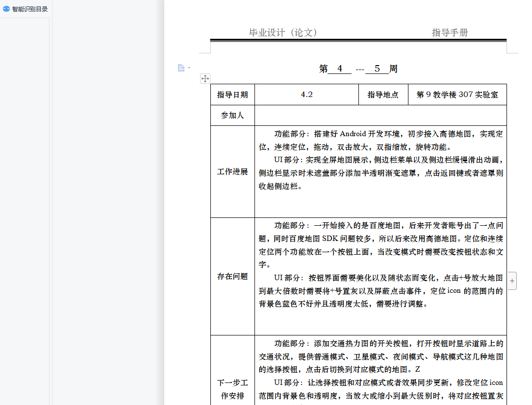Click the document format icon beside the week title

(181, 68)
